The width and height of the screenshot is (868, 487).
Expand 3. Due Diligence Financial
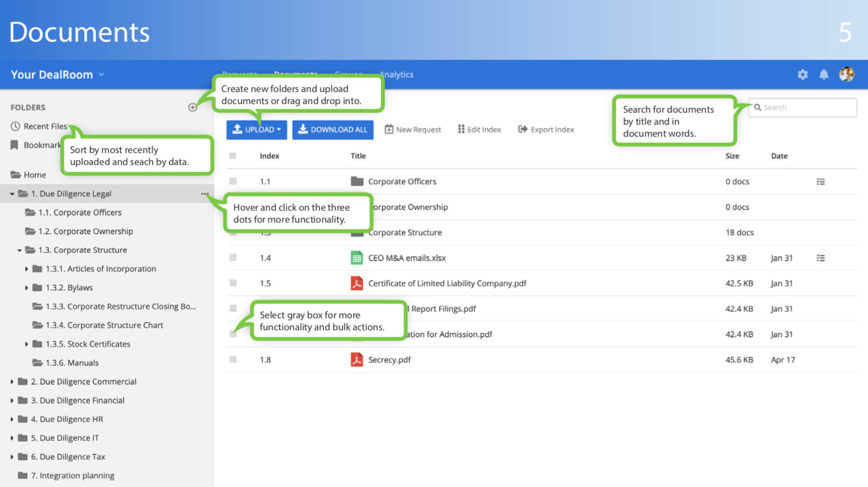pos(12,401)
